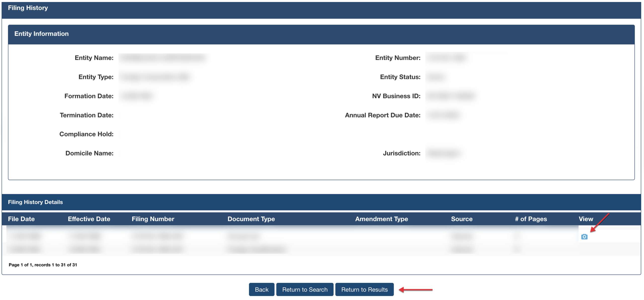This screenshot has width=644, height=300.
Task: Click the blurred Entity Name value
Action: click(x=164, y=58)
